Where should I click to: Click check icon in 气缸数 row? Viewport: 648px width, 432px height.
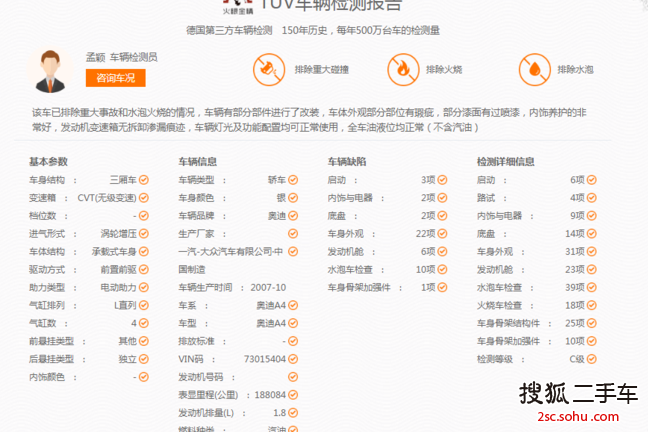[144, 323]
